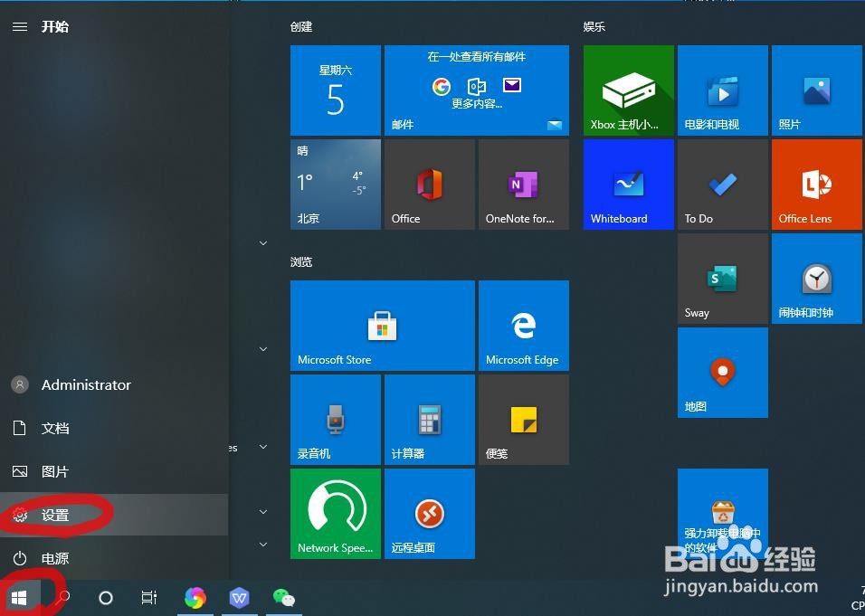Open the 远程桌面 remote desktop tile
The width and height of the screenshot is (865, 616).
click(429, 514)
